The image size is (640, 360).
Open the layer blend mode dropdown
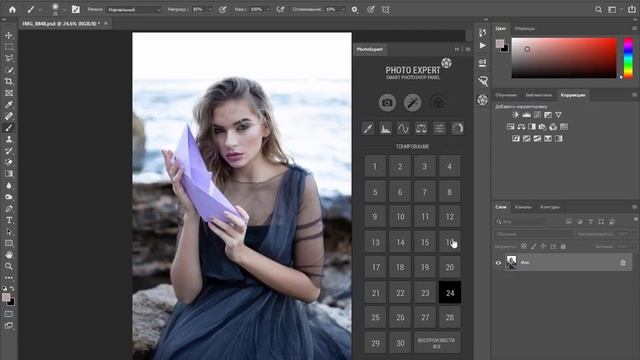point(533,234)
